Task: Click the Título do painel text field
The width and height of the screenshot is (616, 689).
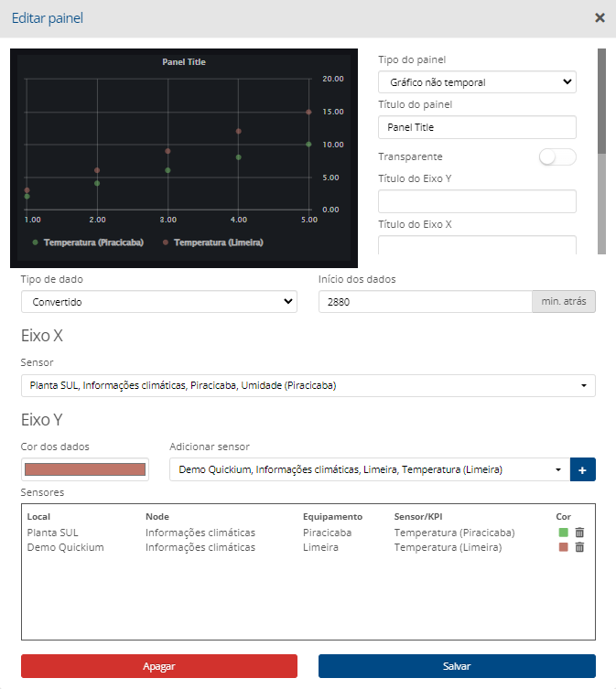Action: coord(477,127)
